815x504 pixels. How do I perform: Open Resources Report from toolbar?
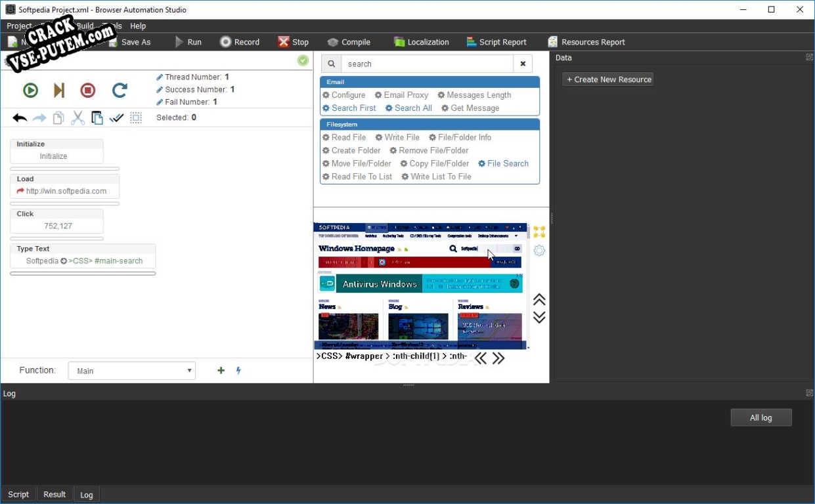586,42
